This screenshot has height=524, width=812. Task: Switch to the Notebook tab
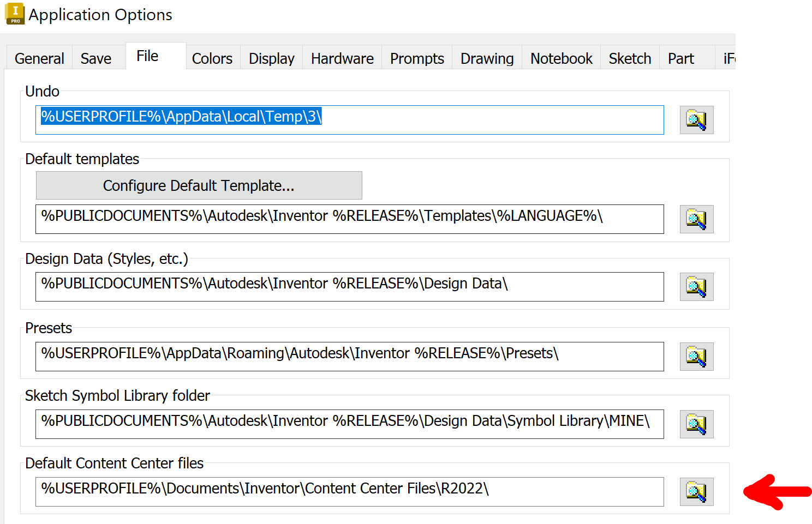point(562,58)
